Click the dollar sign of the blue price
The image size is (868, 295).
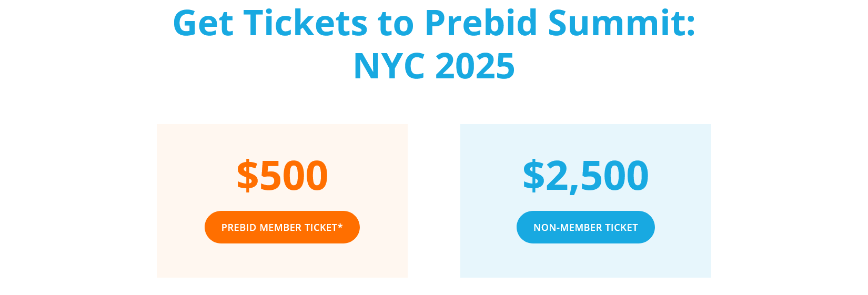(533, 175)
